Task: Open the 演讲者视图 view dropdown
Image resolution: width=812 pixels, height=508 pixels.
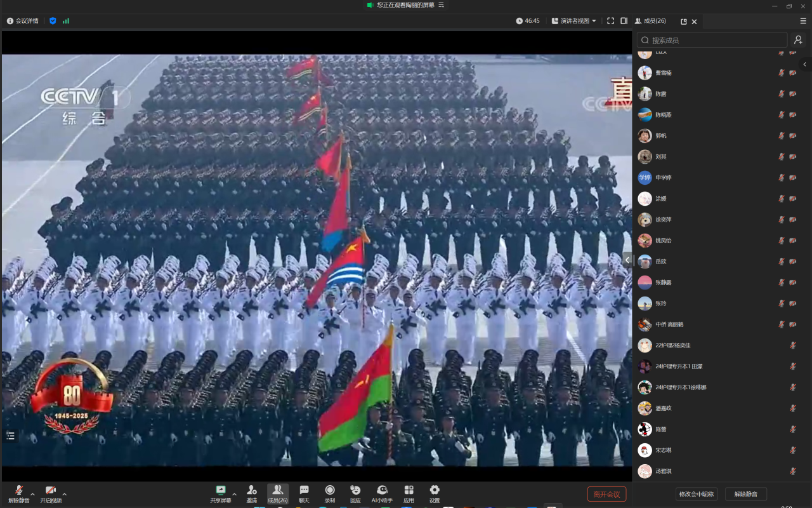Action: click(574, 21)
